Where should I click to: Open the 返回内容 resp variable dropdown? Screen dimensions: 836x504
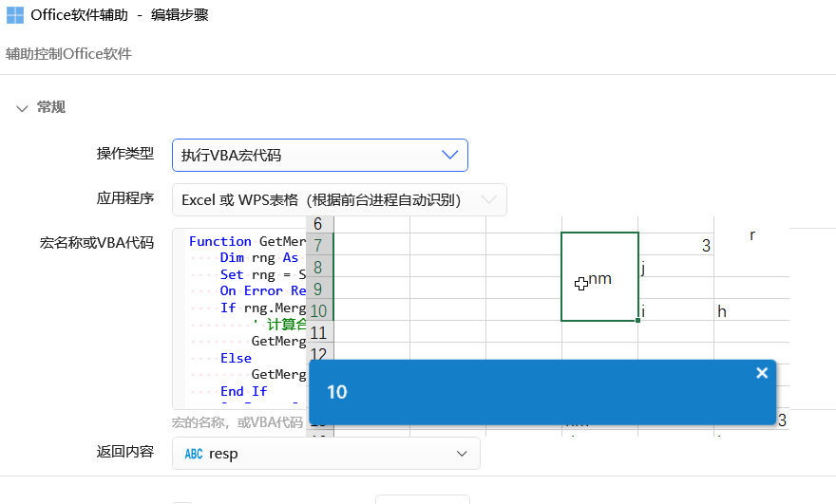point(326,454)
